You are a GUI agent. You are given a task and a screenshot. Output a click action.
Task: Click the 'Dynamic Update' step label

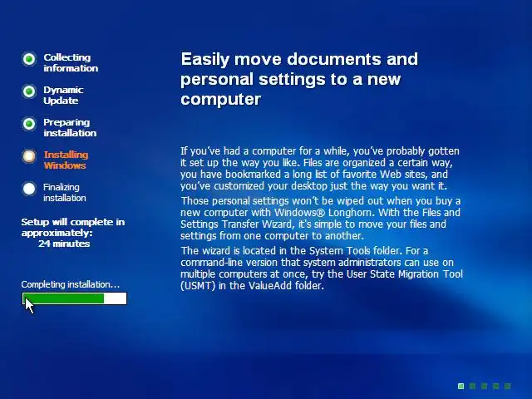click(63, 96)
